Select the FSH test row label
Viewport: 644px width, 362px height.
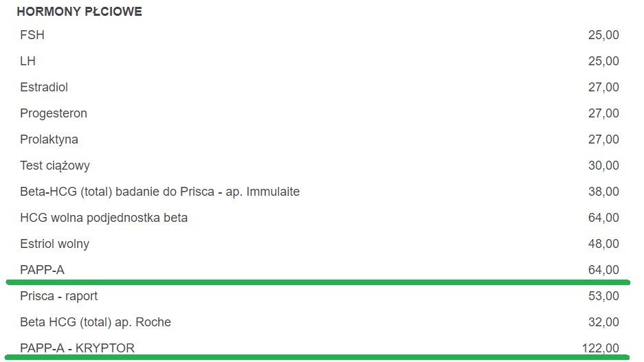pyautogui.click(x=32, y=35)
